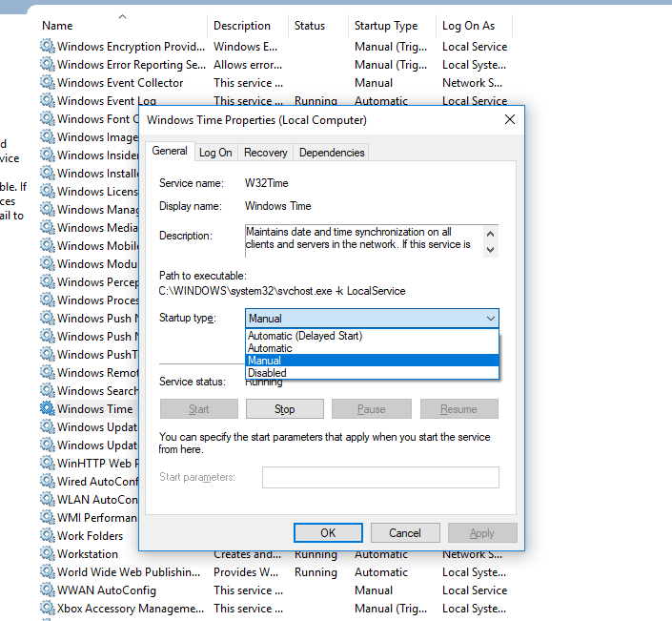
Task: Choose the Manual option in dropdown list
Action: (373, 361)
